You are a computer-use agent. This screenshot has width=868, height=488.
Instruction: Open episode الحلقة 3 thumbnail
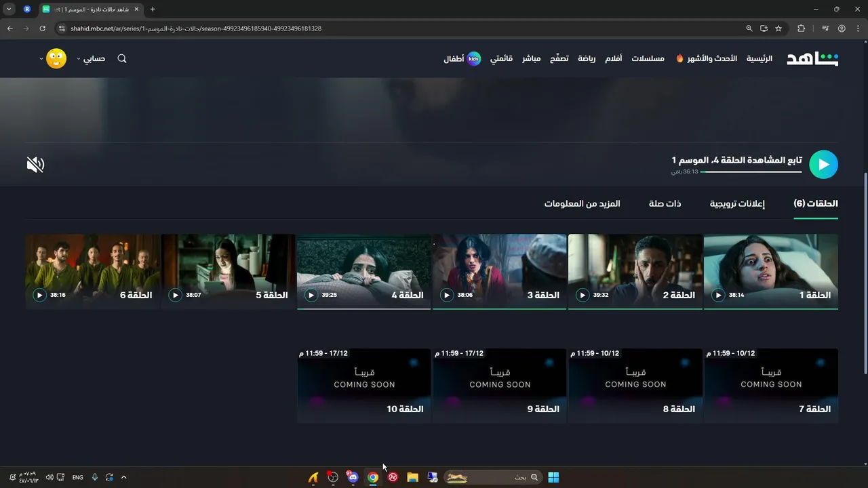tap(500, 271)
